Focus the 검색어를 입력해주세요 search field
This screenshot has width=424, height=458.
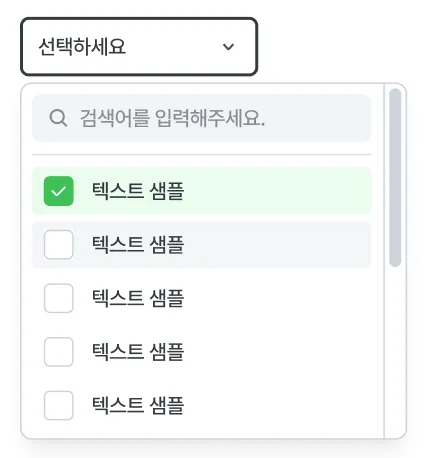click(x=201, y=118)
